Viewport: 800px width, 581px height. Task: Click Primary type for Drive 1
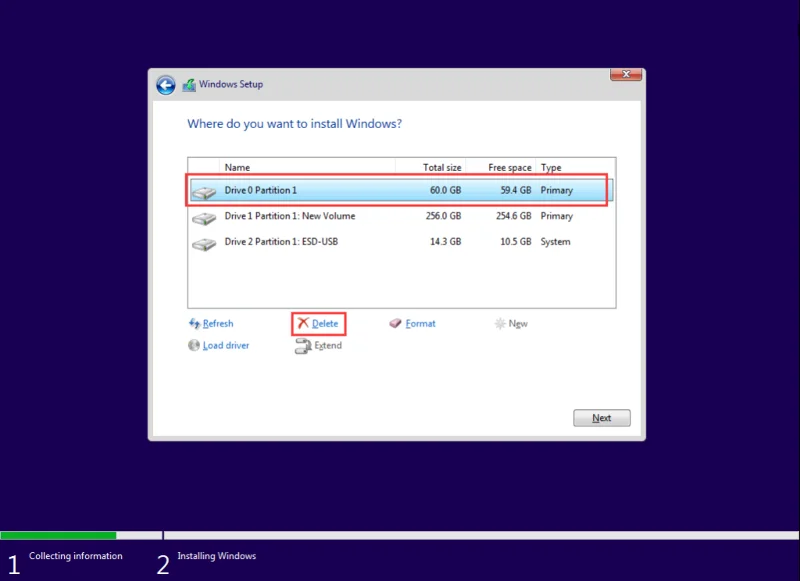[557, 216]
